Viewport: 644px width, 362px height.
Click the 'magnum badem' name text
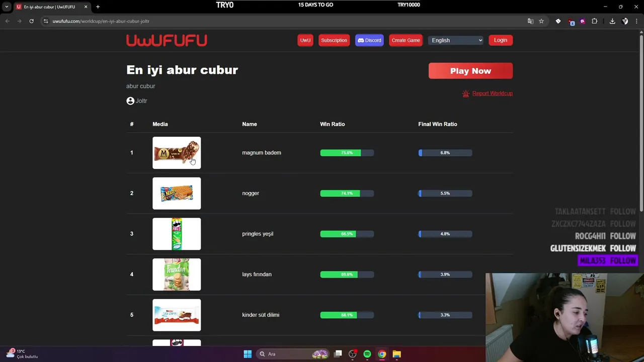point(262,153)
